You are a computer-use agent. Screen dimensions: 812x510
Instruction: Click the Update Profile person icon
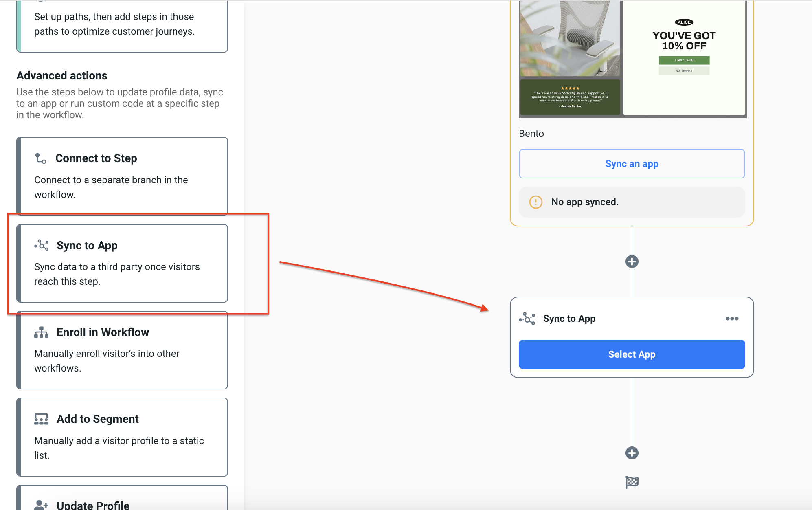pyautogui.click(x=41, y=505)
